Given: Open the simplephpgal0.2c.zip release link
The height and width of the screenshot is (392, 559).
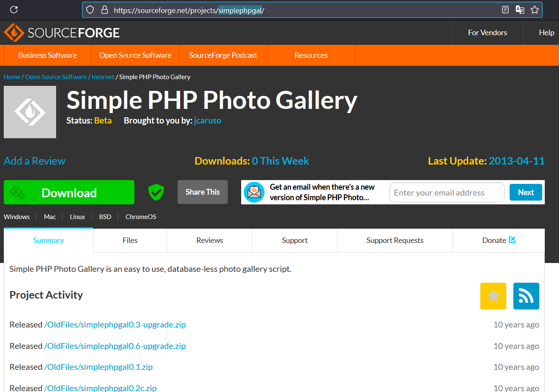Looking at the screenshot, I should 100,387.
